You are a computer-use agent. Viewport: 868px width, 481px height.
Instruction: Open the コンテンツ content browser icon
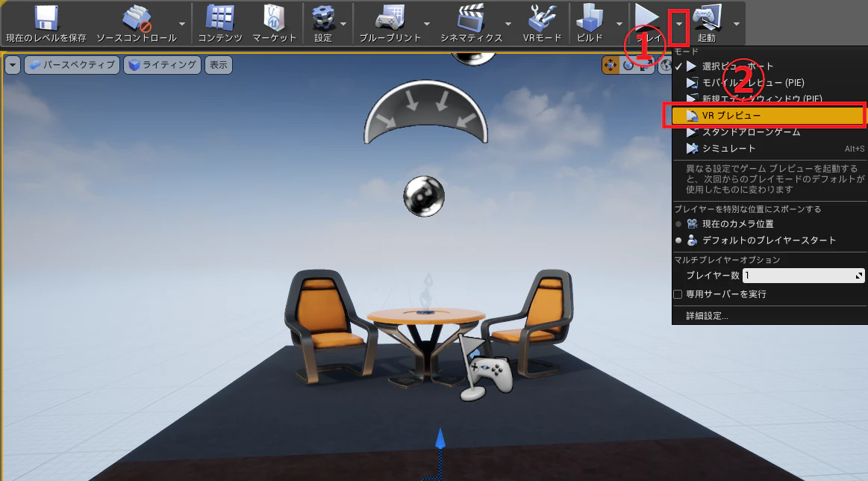219,18
